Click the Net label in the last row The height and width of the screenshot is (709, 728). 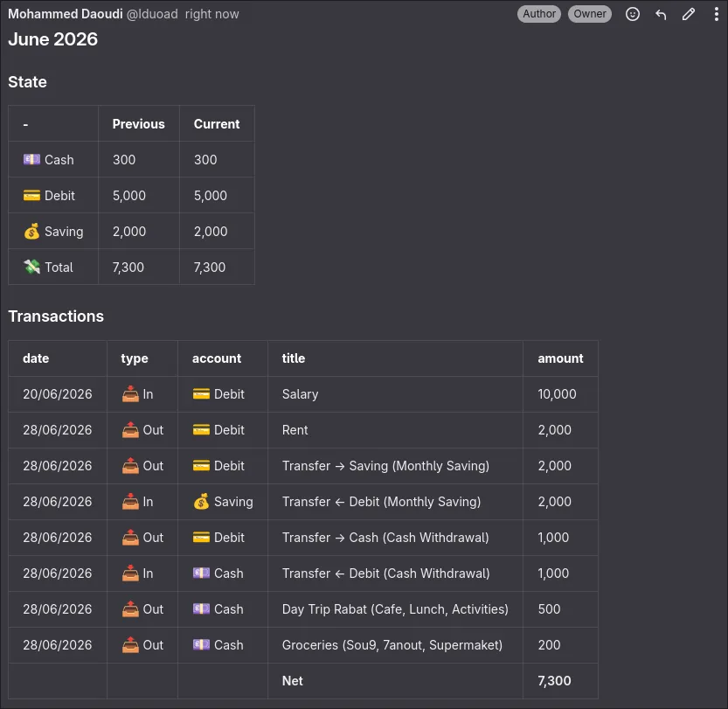[x=293, y=681]
